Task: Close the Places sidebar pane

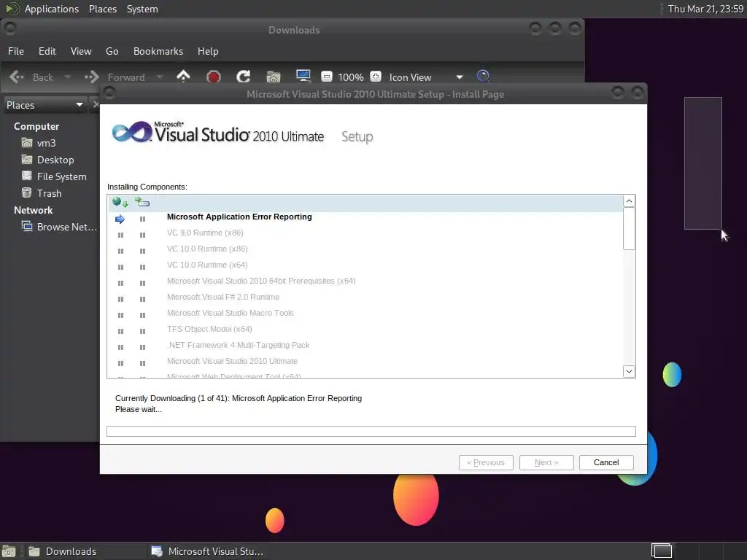Action: point(96,104)
